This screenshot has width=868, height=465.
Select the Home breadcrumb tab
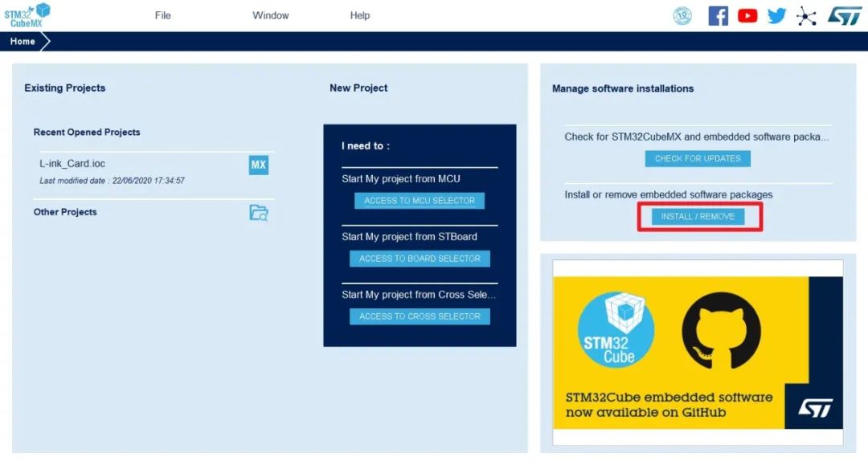(x=23, y=42)
